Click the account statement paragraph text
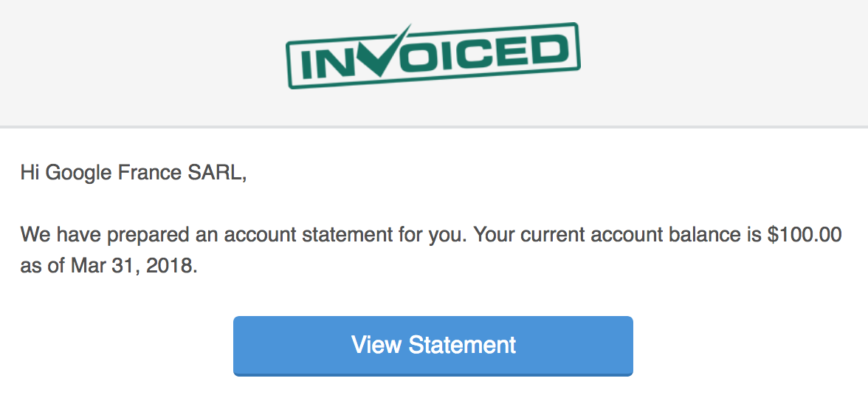 [x=431, y=250]
